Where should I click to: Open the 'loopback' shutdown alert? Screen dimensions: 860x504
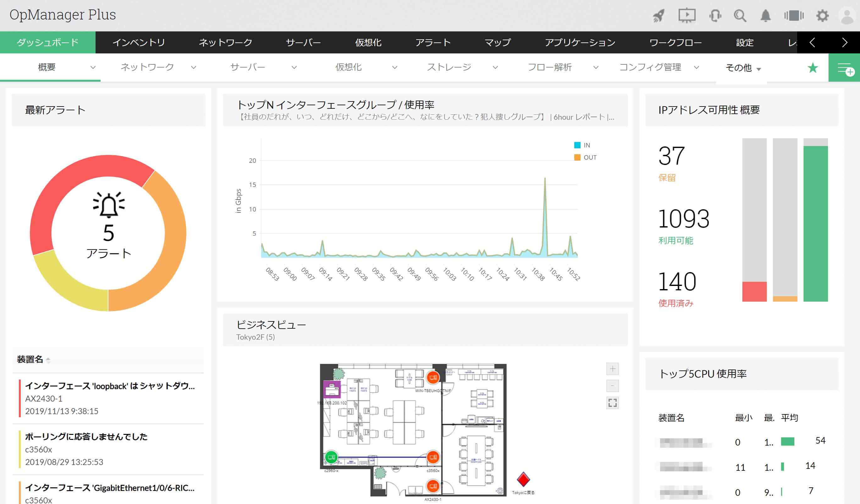110,386
